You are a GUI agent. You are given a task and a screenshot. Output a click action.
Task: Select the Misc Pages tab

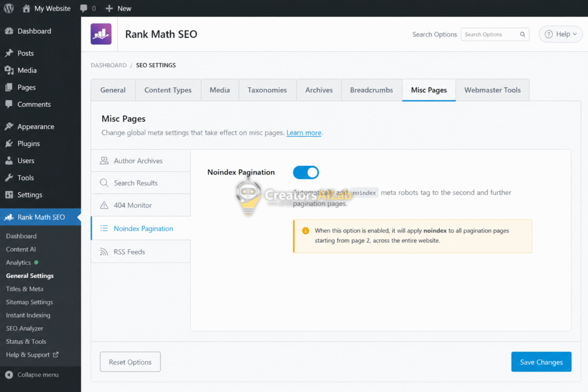coord(429,90)
